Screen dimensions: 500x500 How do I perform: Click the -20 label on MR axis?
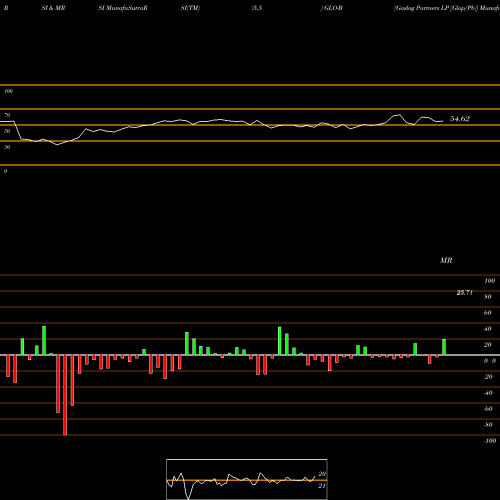pos(488,377)
